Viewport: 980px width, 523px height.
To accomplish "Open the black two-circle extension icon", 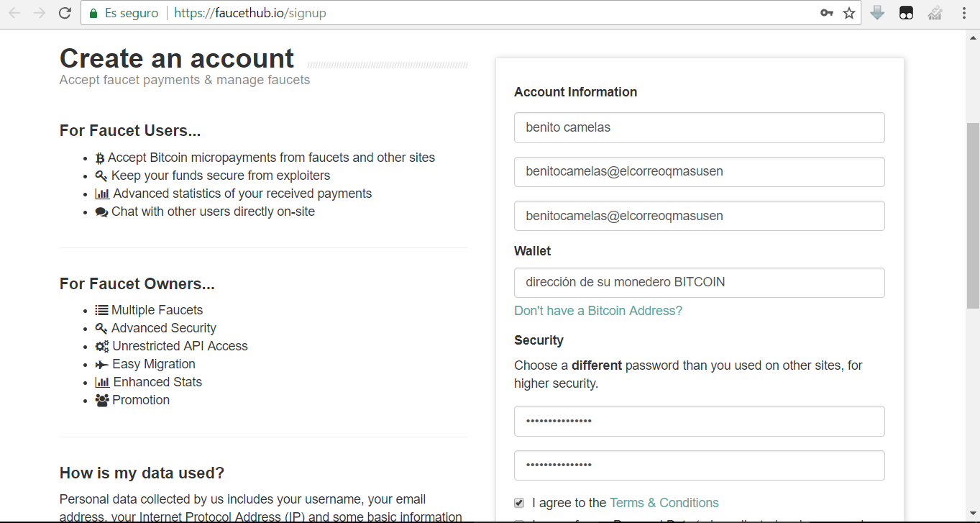I will (907, 13).
